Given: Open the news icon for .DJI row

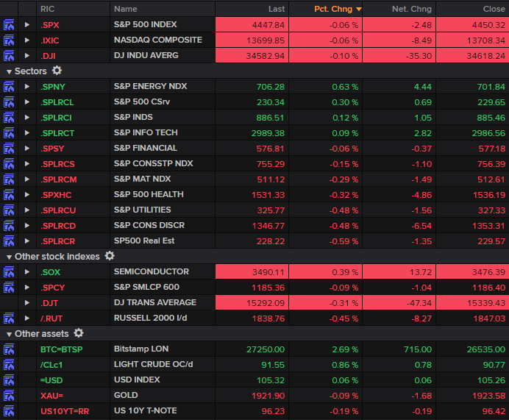Looking at the screenshot, I should tap(9, 56).
